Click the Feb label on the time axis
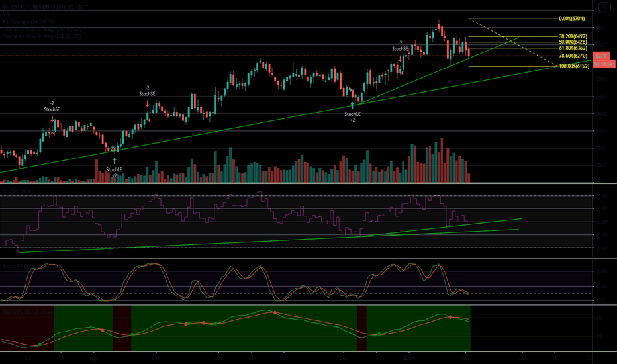Image resolution: width=617 pixels, height=364 pixels. [x=465, y=359]
